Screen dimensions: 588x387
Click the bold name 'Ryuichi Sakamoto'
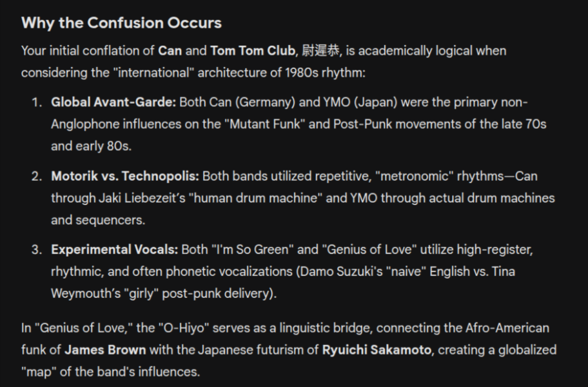[377, 350]
